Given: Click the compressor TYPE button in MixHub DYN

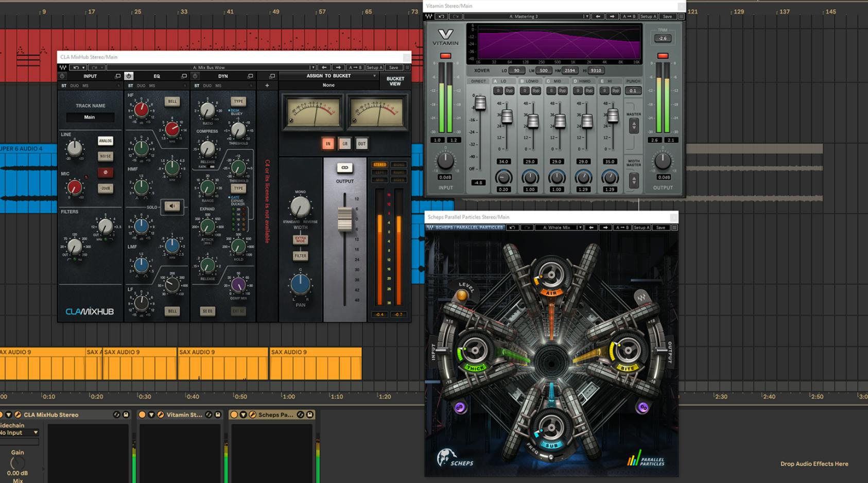Looking at the screenshot, I should pyautogui.click(x=238, y=101).
